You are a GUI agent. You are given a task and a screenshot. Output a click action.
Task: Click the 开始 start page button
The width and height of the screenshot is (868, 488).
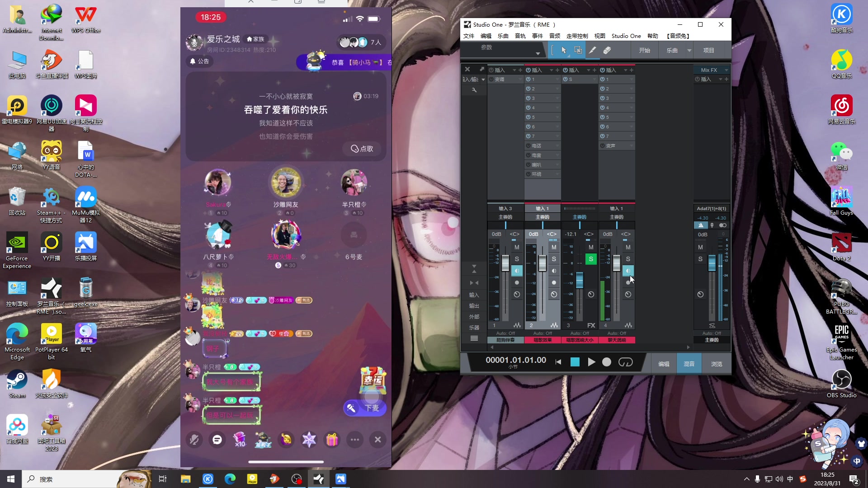coord(644,50)
